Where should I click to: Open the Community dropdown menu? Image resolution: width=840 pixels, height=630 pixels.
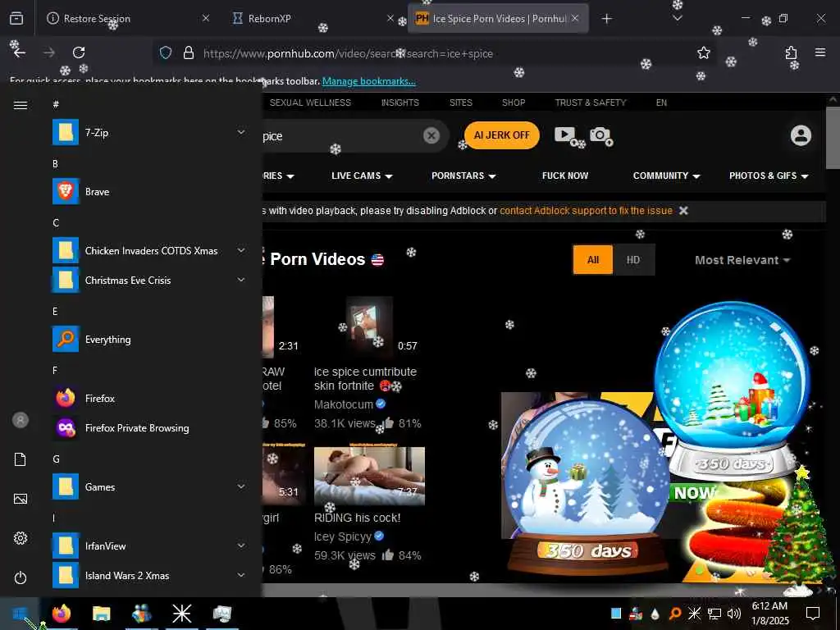point(666,176)
